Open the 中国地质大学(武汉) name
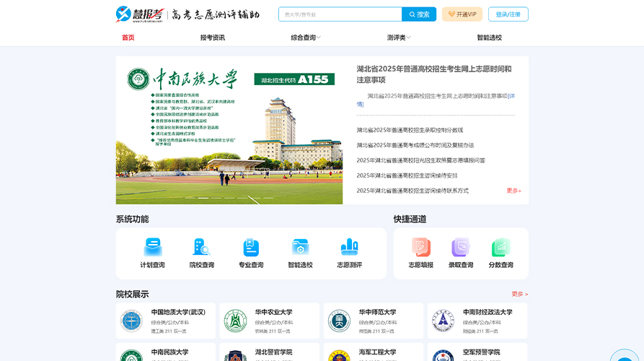Viewport: 644px width, 361px height. pos(178,312)
